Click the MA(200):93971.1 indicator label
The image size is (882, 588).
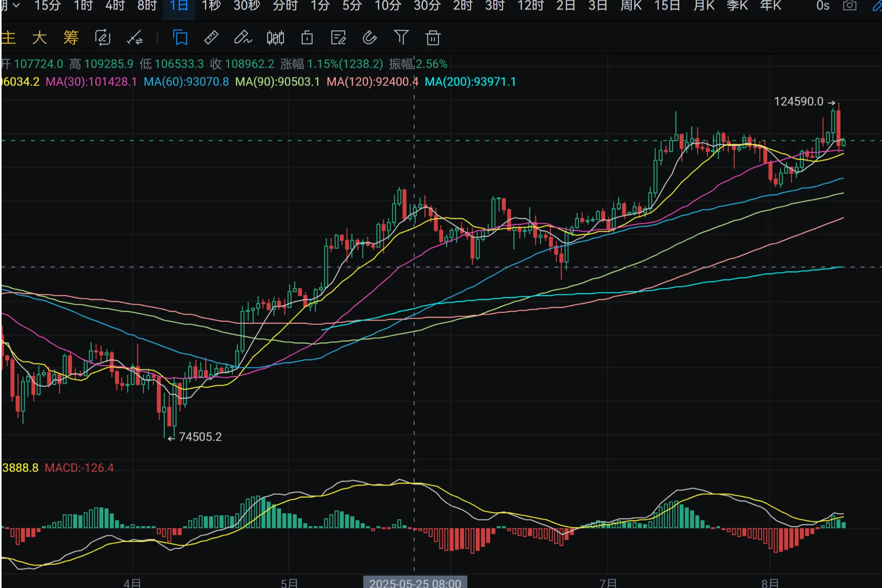coord(470,82)
